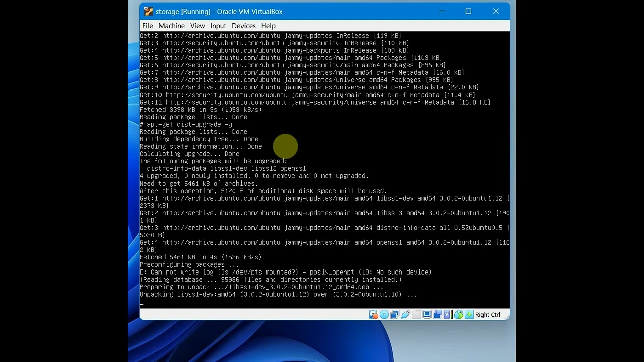Click the '4 upgraded, 0 newly installed' line
644x362 pixels.
[x=254, y=176]
